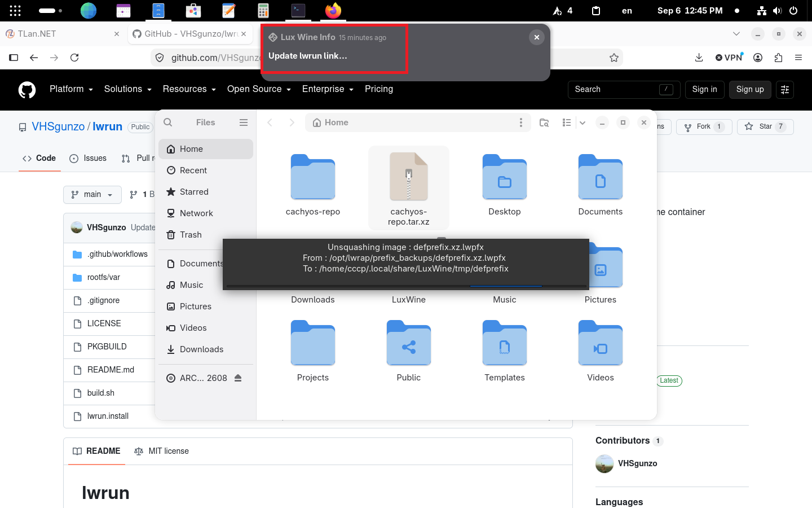Open the Public folder icon
The image size is (812, 508).
[x=409, y=343]
